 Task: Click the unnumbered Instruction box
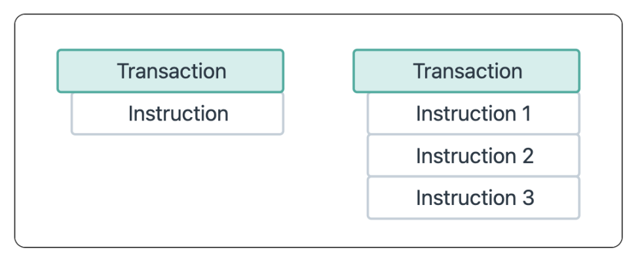coord(178,113)
